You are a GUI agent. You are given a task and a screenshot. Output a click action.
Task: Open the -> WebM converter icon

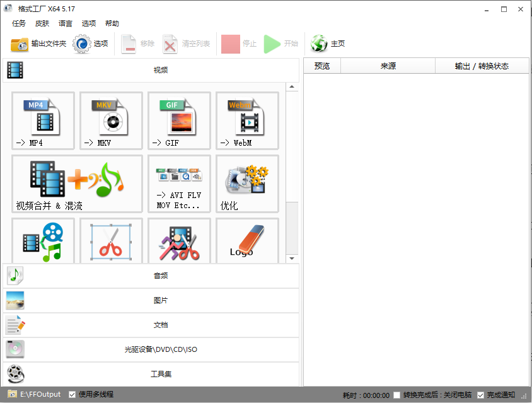coord(247,120)
